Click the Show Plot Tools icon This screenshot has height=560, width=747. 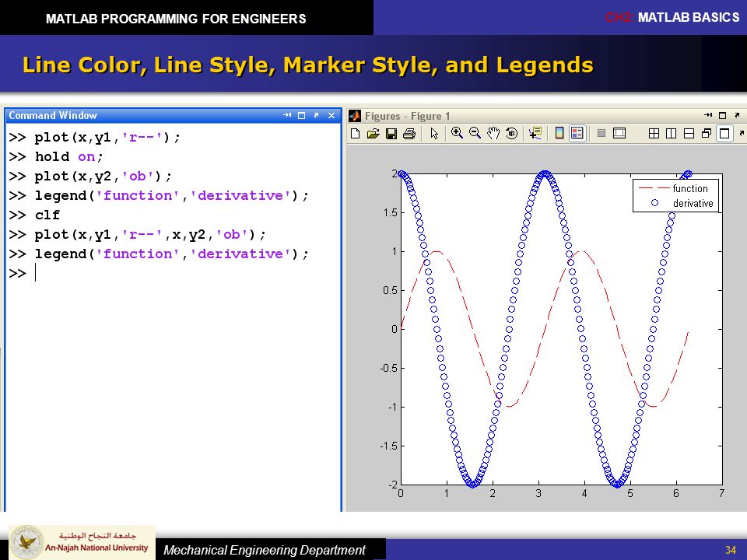click(619, 133)
